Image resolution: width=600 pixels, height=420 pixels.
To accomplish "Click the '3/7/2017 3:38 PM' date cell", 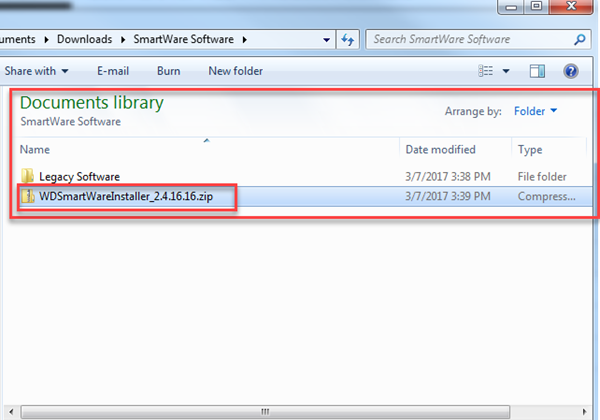I will click(x=448, y=176).
